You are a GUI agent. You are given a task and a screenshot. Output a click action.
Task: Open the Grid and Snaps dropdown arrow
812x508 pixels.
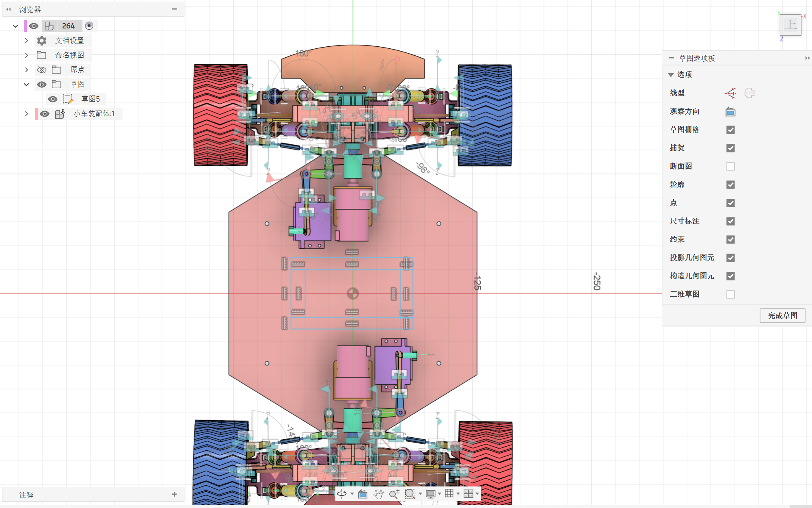458,494
